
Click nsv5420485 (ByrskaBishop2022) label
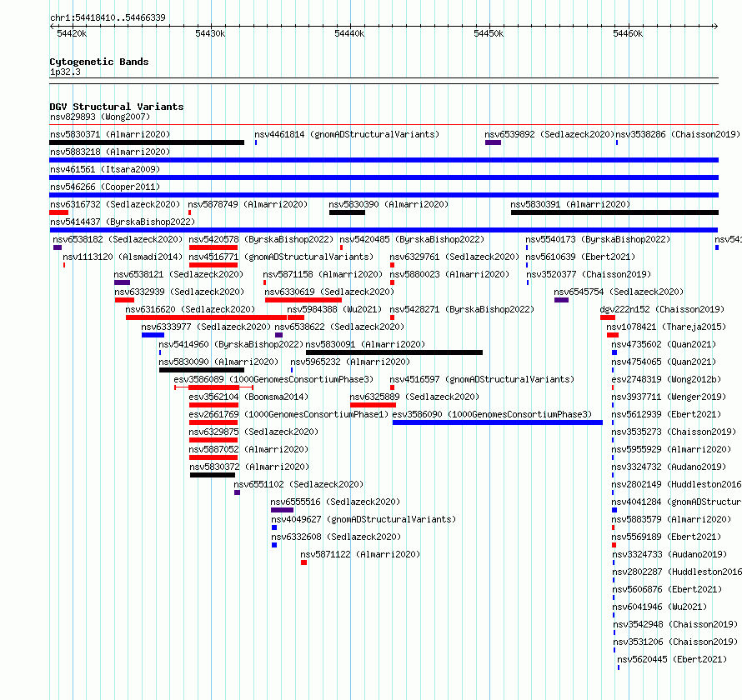click(412, 239)
